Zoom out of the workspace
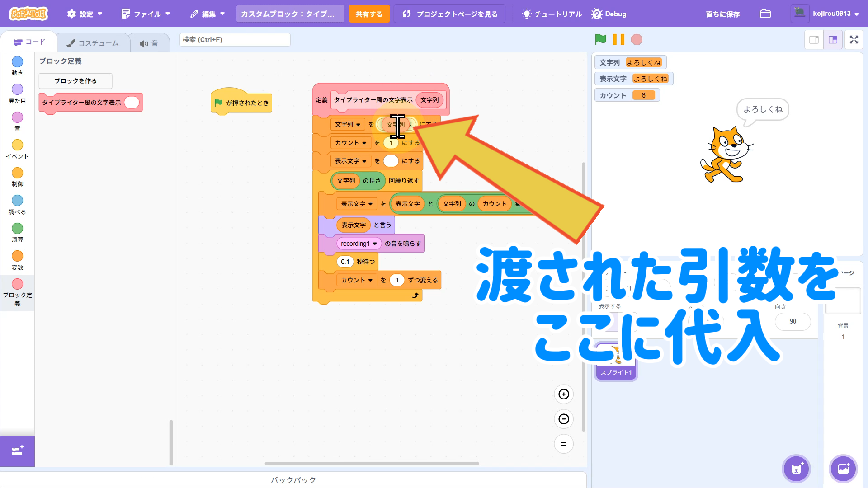The height and width of the screenshot is (488, 868). point(564,419)
